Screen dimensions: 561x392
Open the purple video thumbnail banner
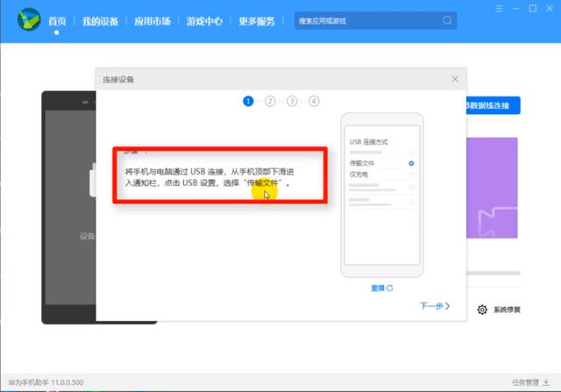pos(492,188)
